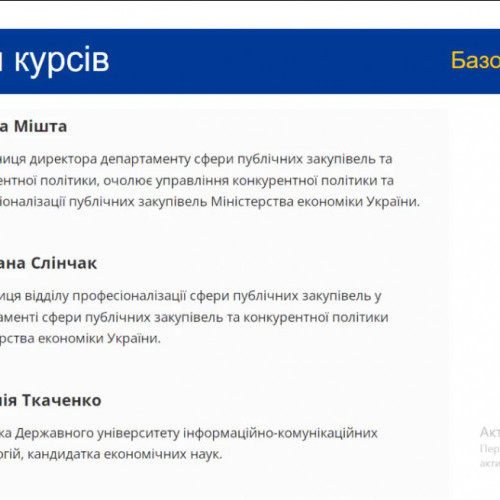Click the short line ending "економіки України." in the second bio
The height and width of the screenshot is (500, 500).
click(x=80, y=339)
